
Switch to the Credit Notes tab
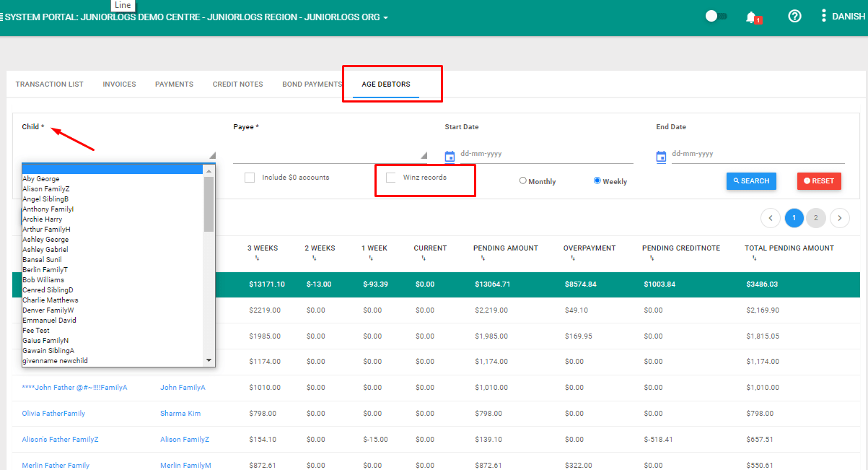coord(237,84)
